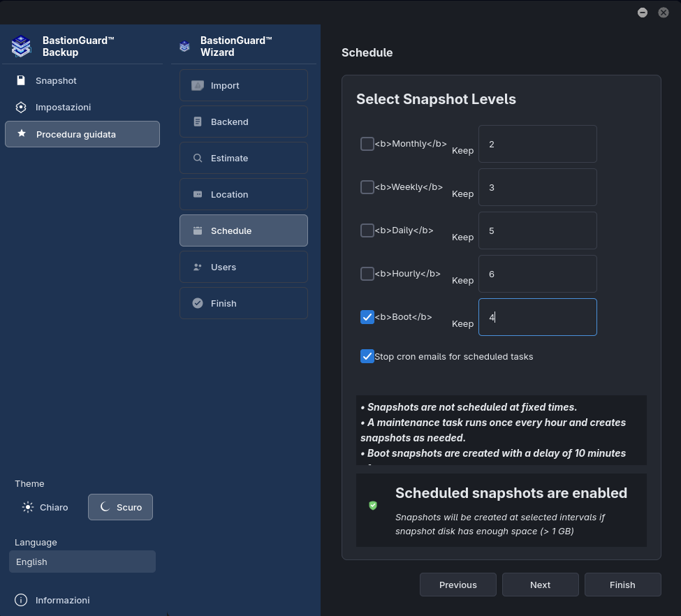Go to the Backend wizard step
The width and height of the screenshot is (681, 616).
coord(244,122)
